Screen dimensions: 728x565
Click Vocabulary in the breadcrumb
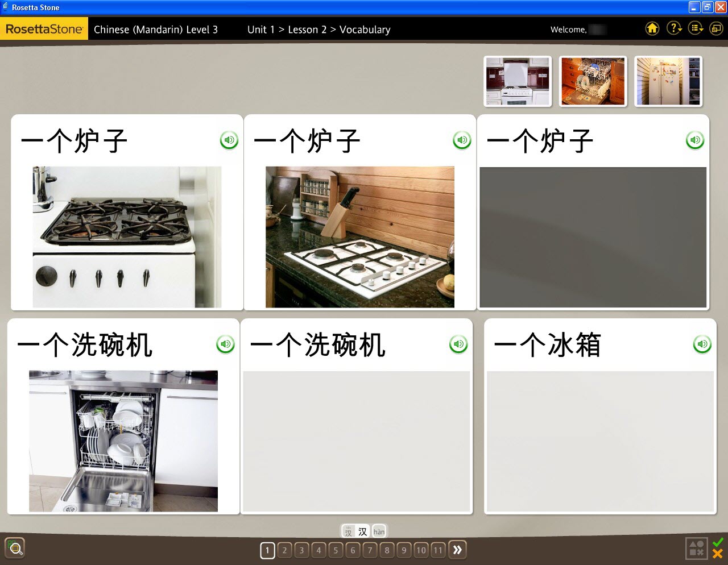[365, 30]
